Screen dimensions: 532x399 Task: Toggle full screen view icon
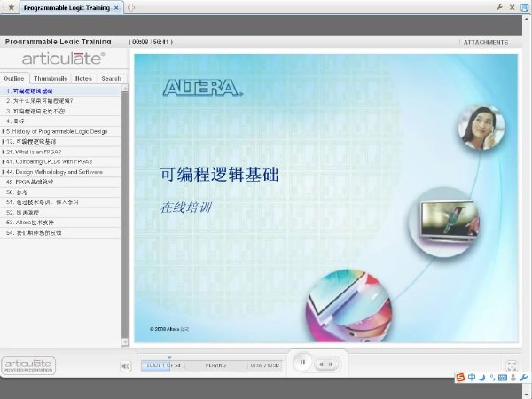click(x=512, y=366)
